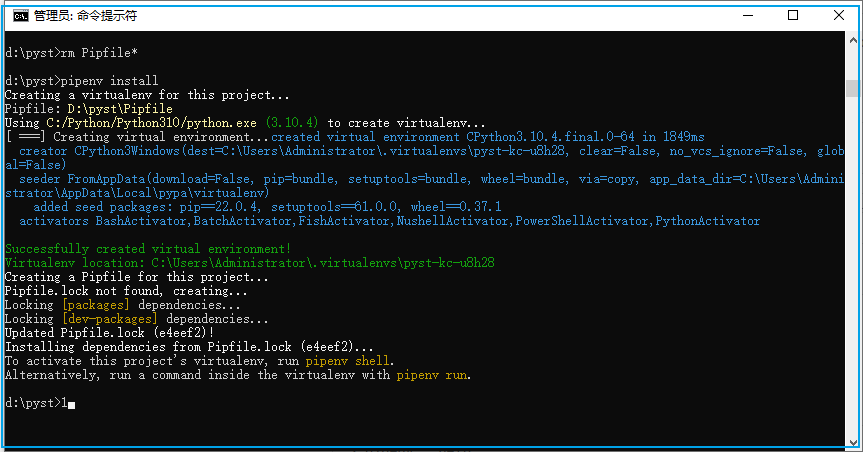Click the 'added seed packages' line
This screenshot has height=452, width=863.
(x=267, y=207)
